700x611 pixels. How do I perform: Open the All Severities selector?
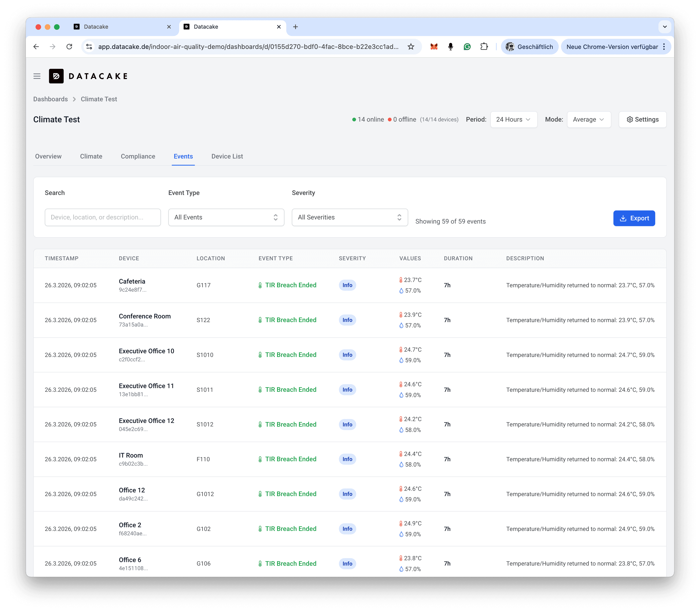point(350,217)
